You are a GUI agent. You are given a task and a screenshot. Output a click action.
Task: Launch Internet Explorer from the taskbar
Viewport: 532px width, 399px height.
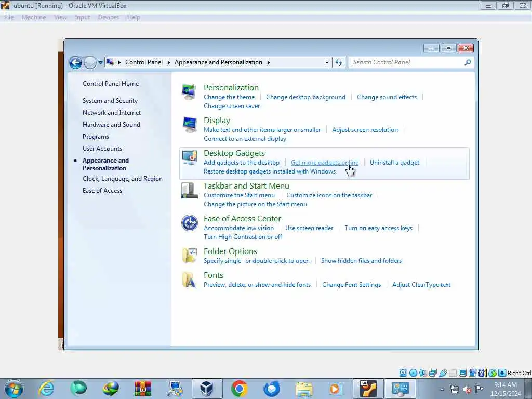46,389
